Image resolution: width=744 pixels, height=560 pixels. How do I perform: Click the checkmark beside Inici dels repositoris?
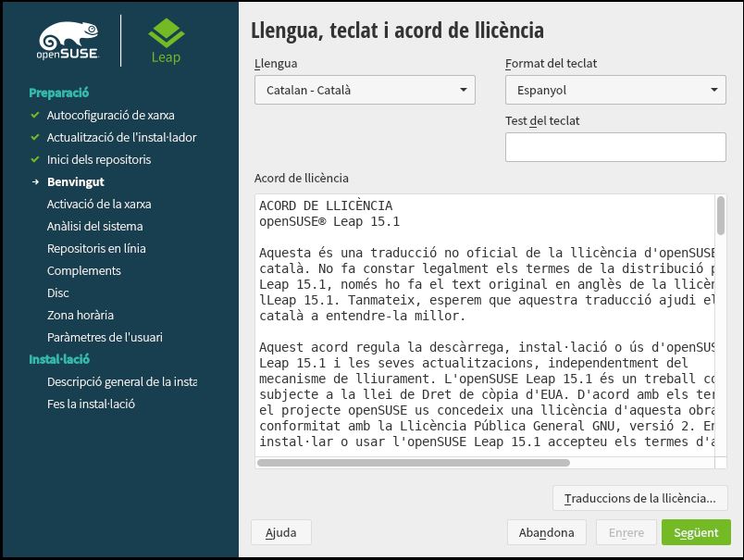(35, 160)
